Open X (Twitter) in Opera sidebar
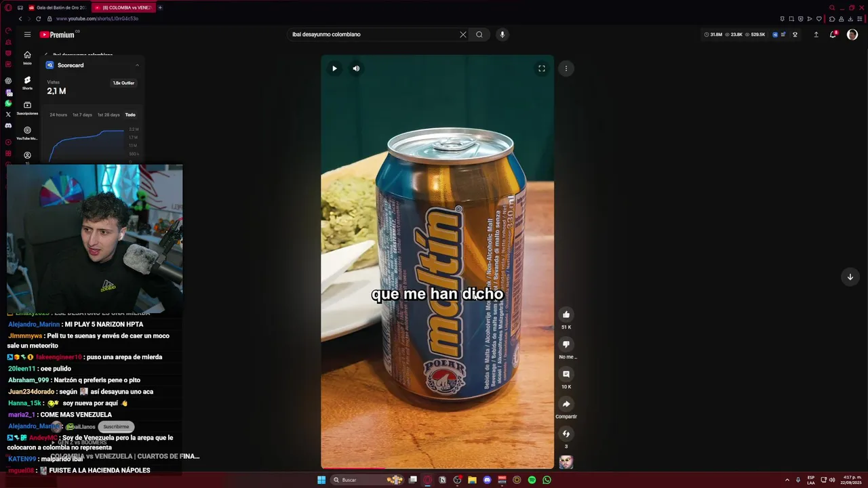Viewport: 868px width, 488px height. click(8, 115)
